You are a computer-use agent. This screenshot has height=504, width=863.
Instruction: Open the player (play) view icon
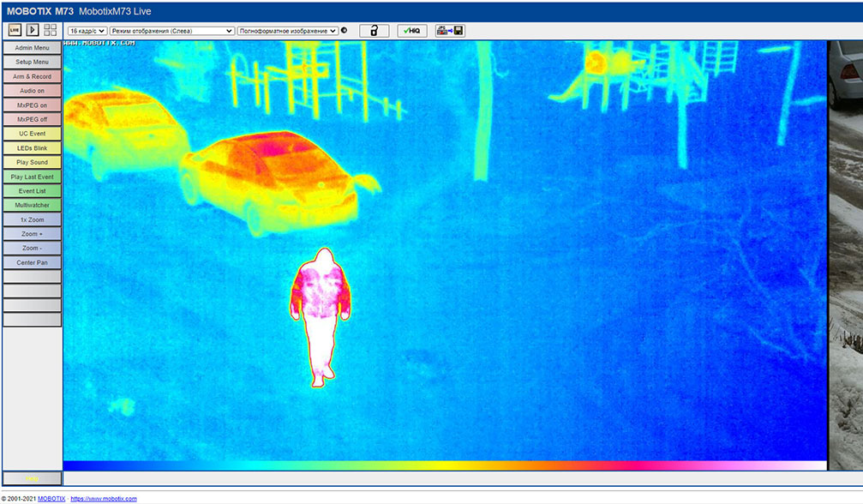pos(33,30)
